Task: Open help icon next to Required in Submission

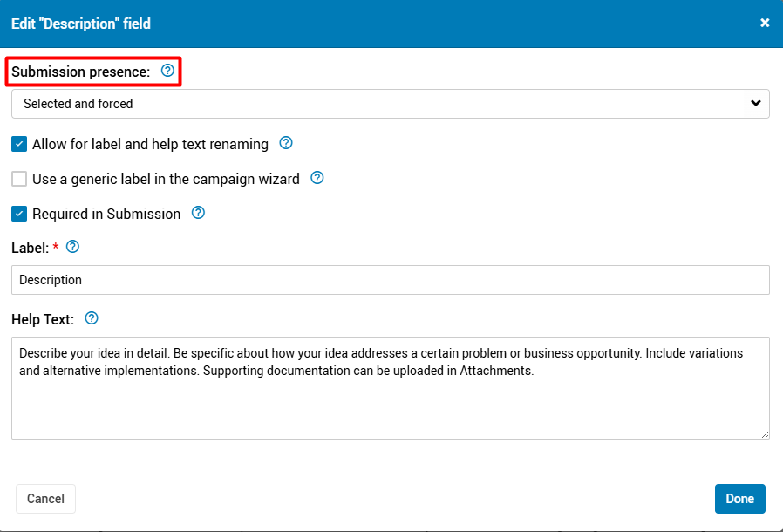Action: click(x=198, y=213)
